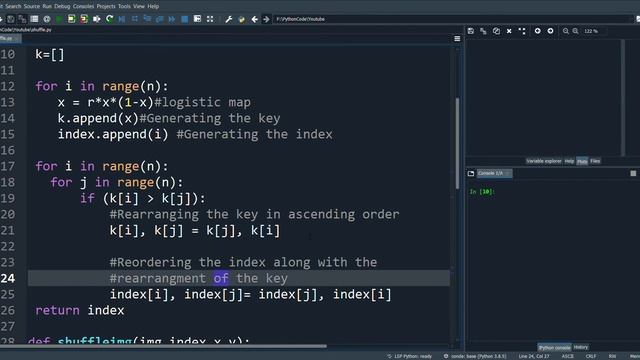Click conda: base (Python 3.8.5) status
Image resolution: width=640 pixels, height=360 pixels.
click(475, 356)
